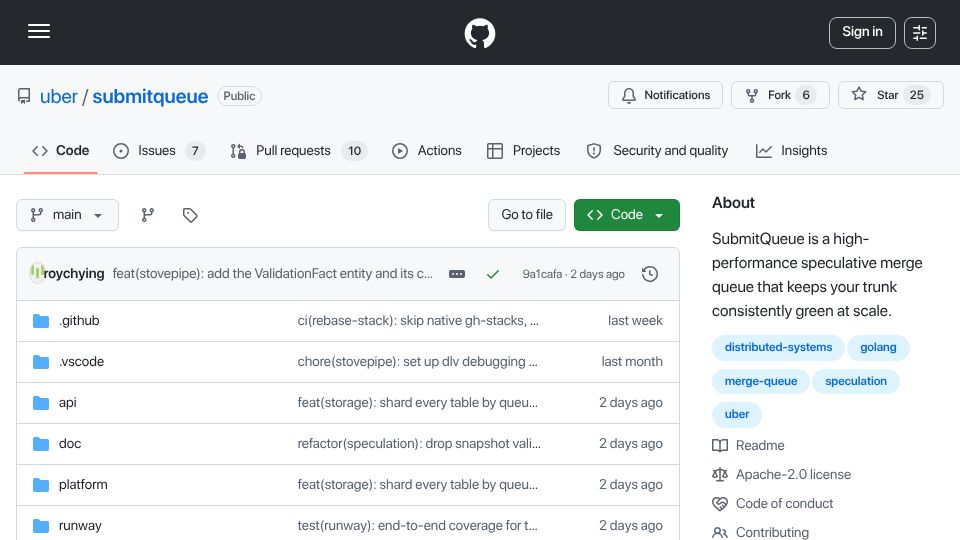Open commit history clock icon
The height and width of the screenshot is (540, 960).
click(650, 274)
